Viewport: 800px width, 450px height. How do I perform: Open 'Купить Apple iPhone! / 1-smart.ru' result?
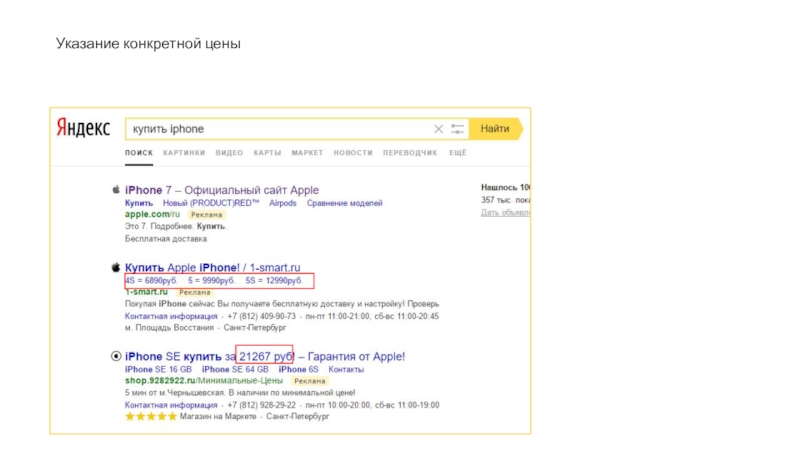217,268
